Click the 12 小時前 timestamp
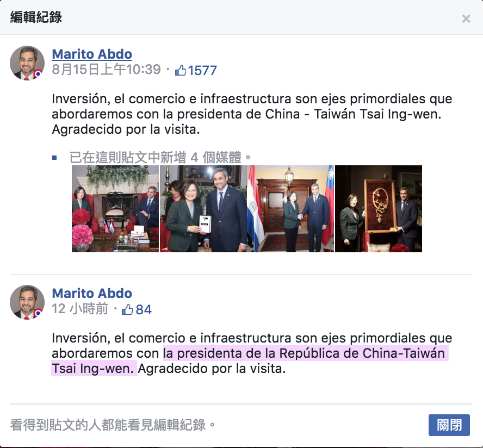This screenshot has height=448, width=483. pyautogui.click(x=80, y=309)
